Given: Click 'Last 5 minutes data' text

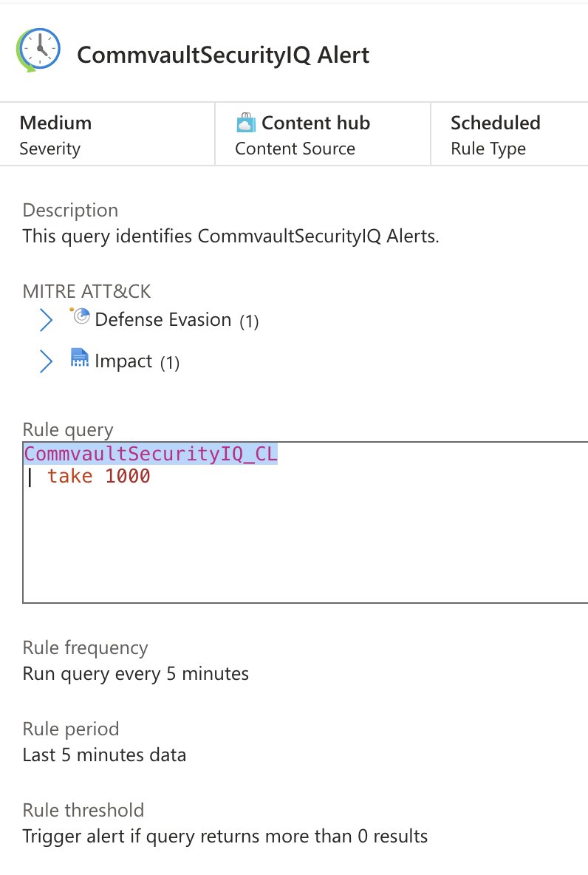Looking at the screenshot, I should (x=104, y=755).
